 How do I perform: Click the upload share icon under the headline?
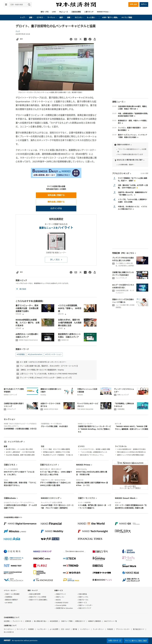pos(95,39)
